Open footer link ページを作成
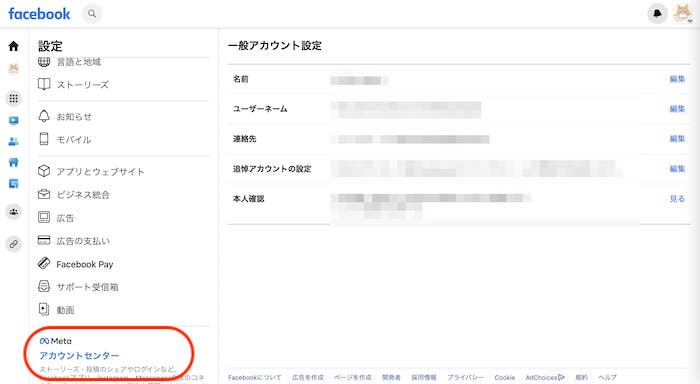 pyautogui.click(x=353, y=377)
